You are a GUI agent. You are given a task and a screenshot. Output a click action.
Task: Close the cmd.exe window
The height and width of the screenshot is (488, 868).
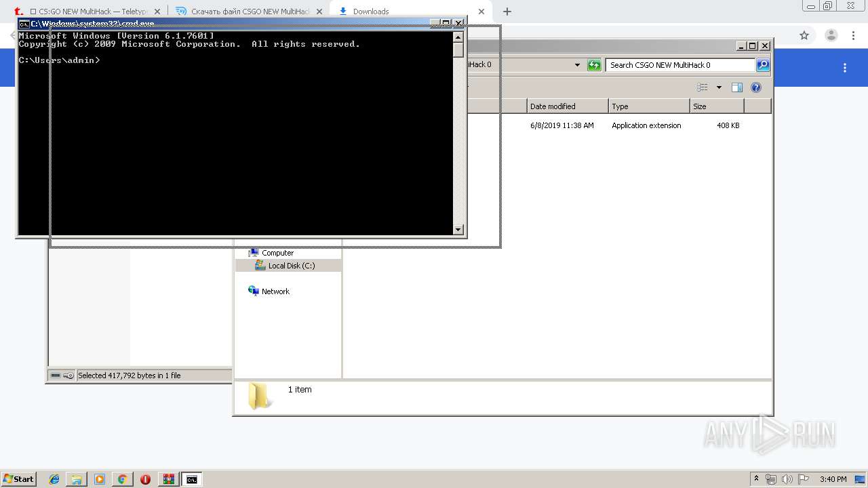click(x=458, y=23)
